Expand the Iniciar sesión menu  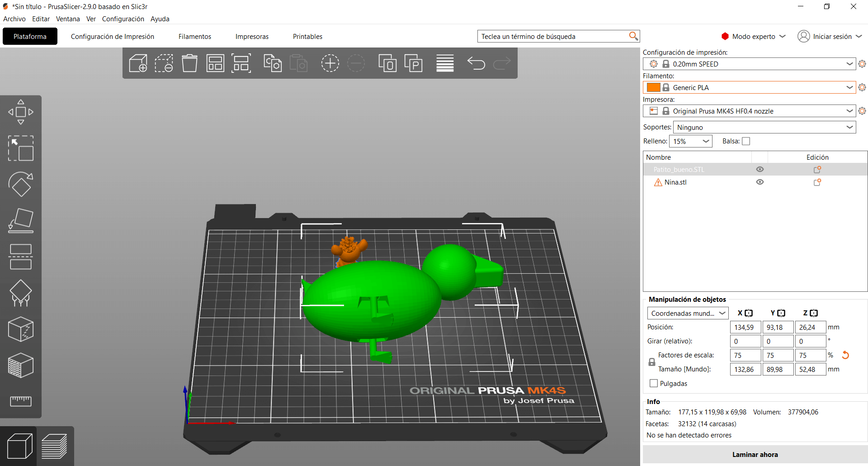[x=830, y=36]
